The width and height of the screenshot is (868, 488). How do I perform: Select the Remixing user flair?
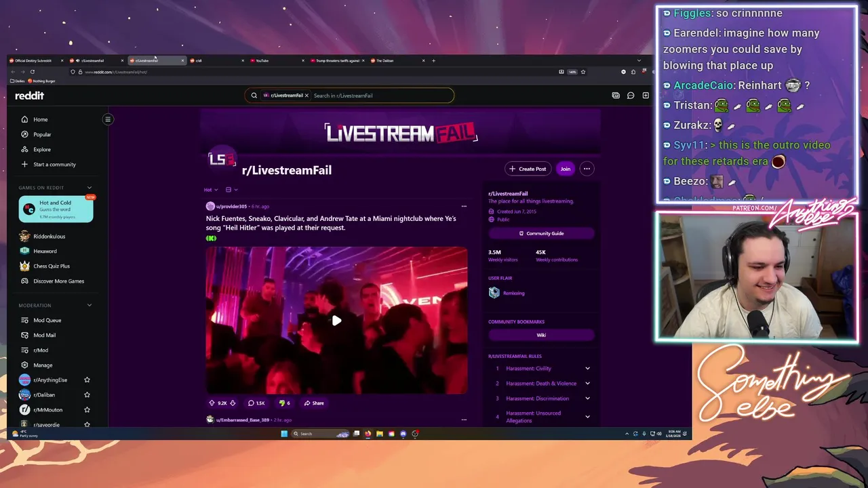point(507,293)
